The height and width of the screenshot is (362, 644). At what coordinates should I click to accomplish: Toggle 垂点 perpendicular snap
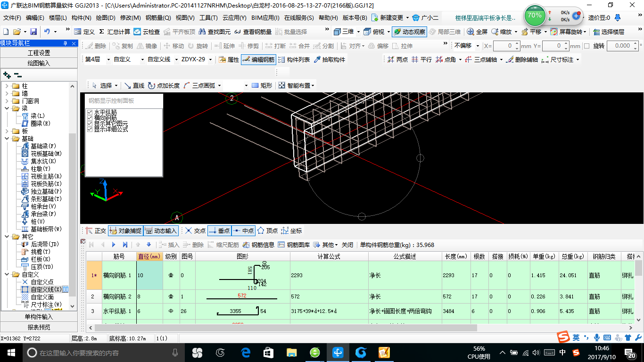pos(219,230)
